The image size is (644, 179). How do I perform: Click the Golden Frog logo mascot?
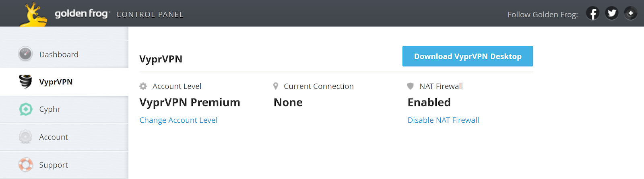pos(33,14)
